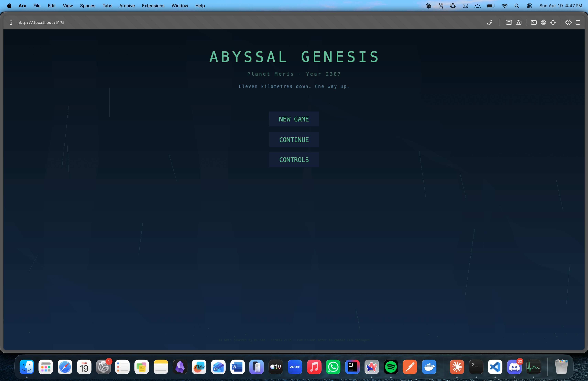Open the Spaces menu
Image resolution: width=588 pixels, height=381 pixels.
(88, 6)
